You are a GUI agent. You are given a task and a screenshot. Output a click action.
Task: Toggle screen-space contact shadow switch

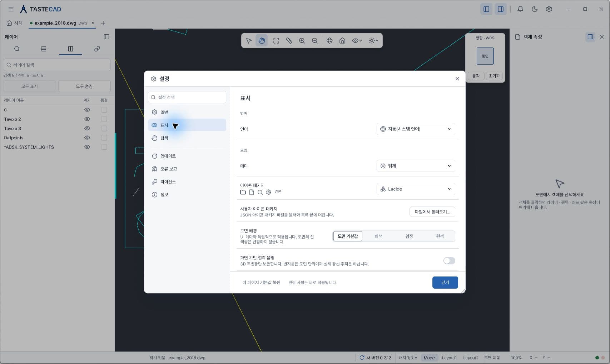coord(449,261)
